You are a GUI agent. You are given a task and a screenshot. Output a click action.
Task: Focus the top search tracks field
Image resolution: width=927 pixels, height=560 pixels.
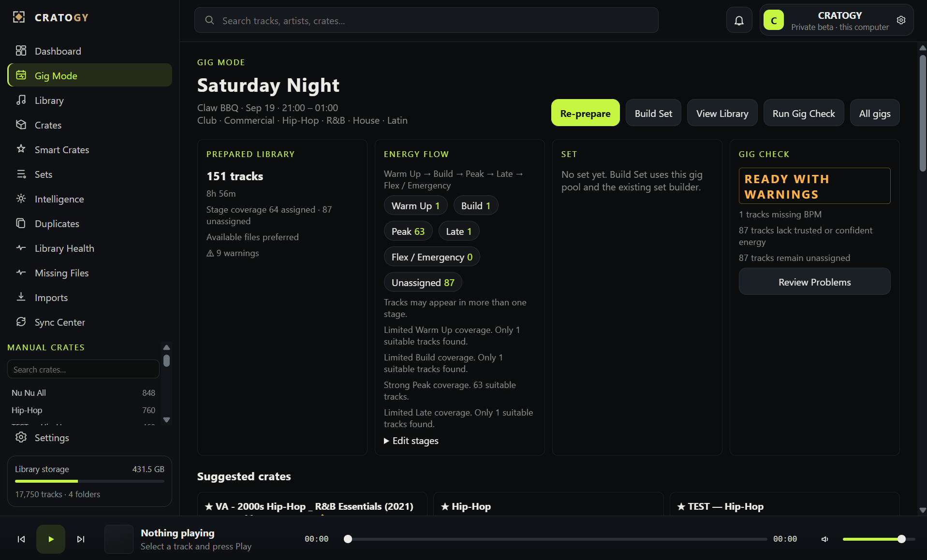click(426, 20)
